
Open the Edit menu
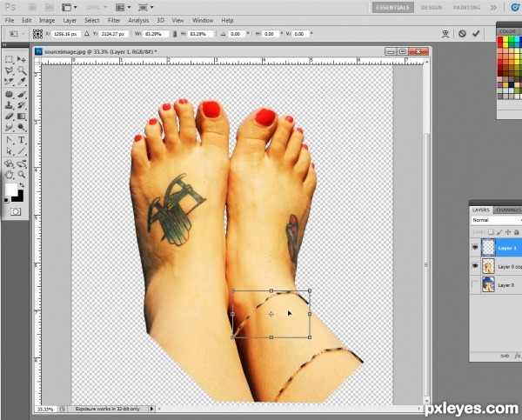(26, 20)
